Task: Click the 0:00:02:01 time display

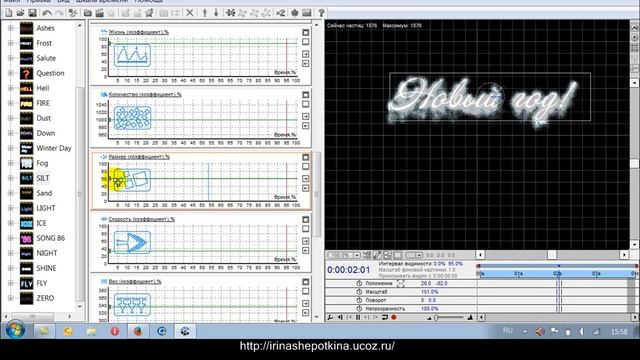Action: [348, 270]
